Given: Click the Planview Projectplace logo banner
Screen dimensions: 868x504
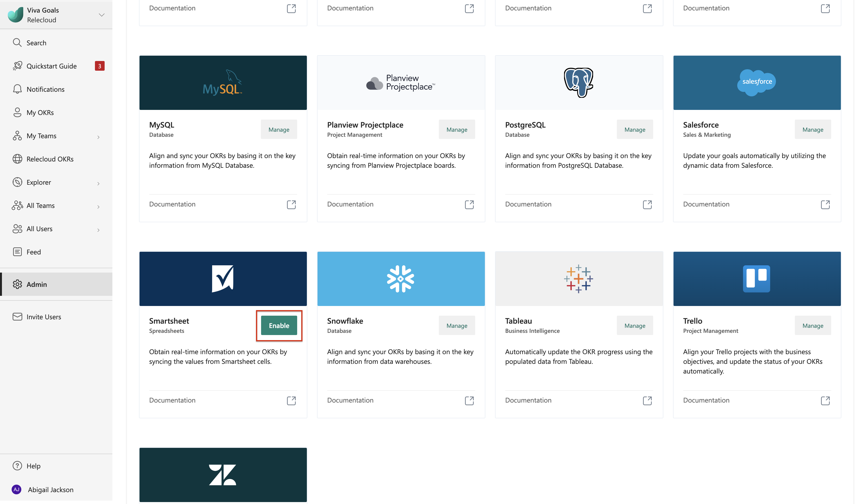Looking at the screenshot, I should [x=401, y=83].
